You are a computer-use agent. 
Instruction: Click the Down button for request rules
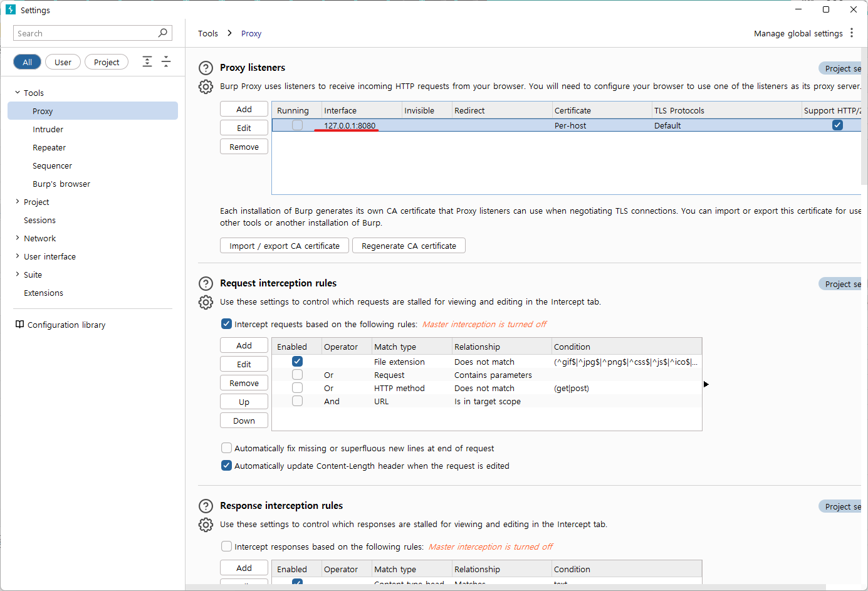244,421
